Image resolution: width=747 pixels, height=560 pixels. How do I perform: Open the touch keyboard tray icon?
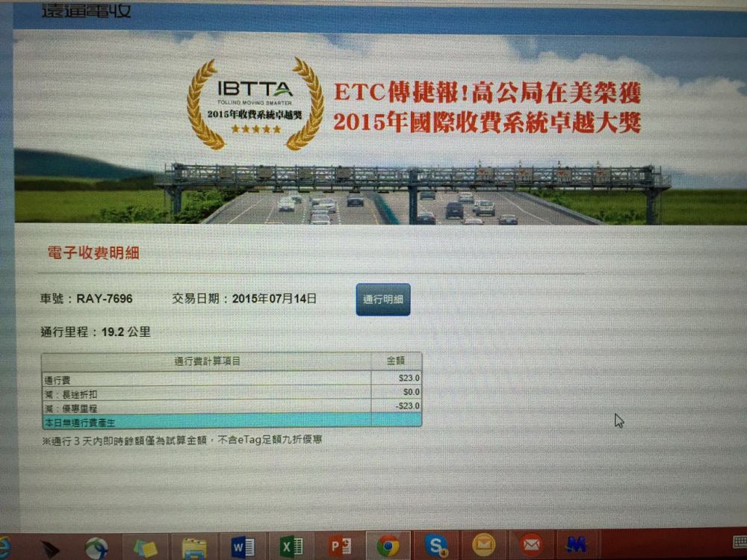point(740,542)
